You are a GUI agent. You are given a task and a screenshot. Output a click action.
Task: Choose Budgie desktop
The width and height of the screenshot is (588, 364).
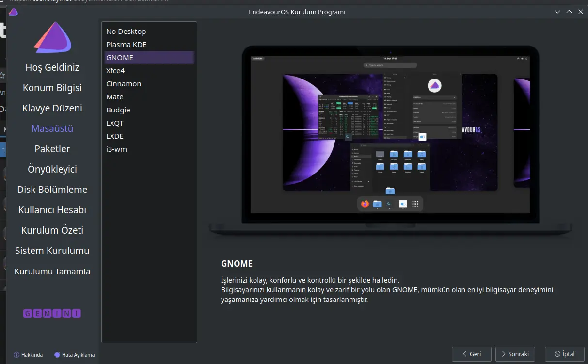coord(149,110)
